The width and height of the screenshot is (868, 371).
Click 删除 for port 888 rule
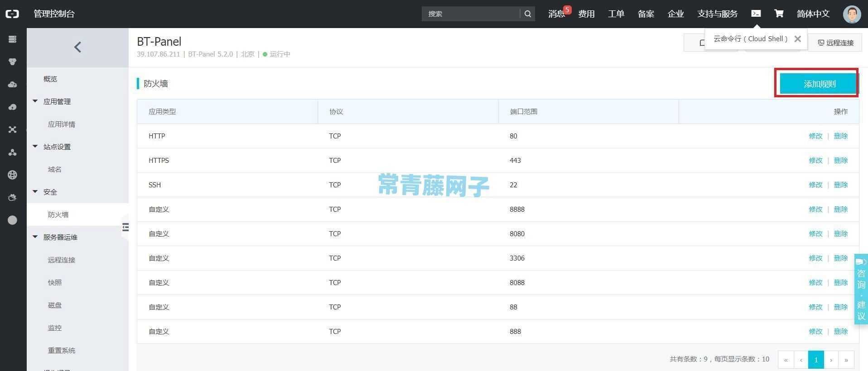pyautogui.click(x=841, y=331)
